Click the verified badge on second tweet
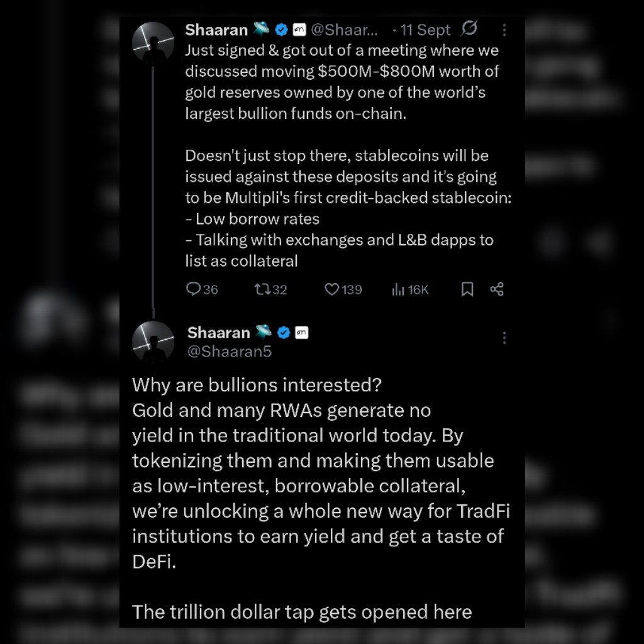Viewport: 644px width, 644px height. [x=284, y=332]
